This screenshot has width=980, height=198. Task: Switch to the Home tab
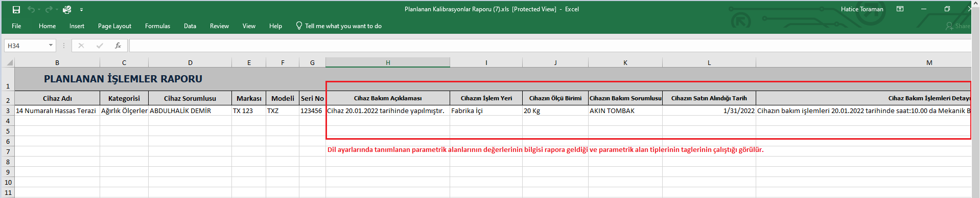click(x=47, y=26)
